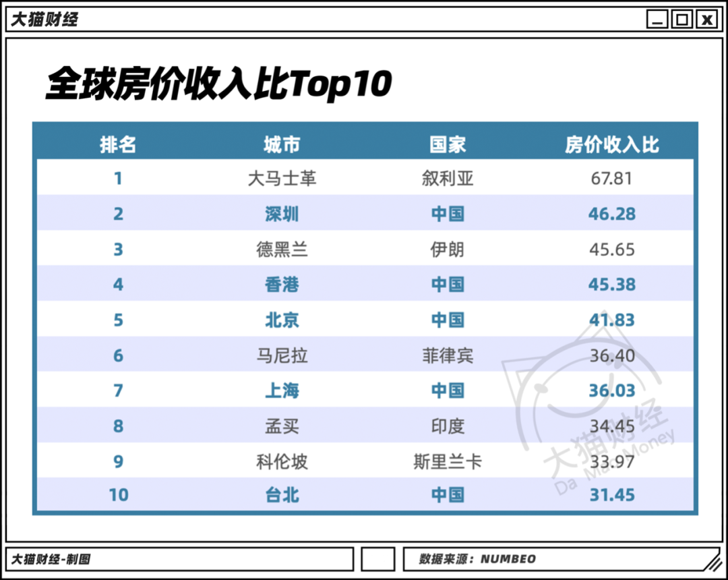Click the maximize square icon
728x580 pixels.
682,20
